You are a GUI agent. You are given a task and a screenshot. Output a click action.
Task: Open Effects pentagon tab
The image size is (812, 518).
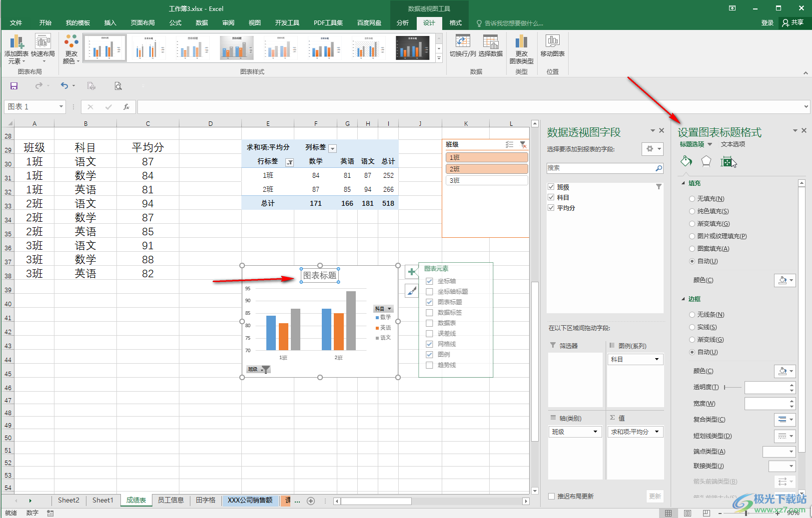(706, 161)
